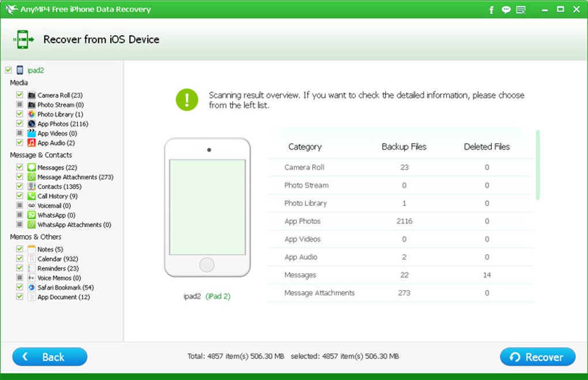
Task: Uncheck the Camera Roll checkbox
Action: [x=20, y=95]
